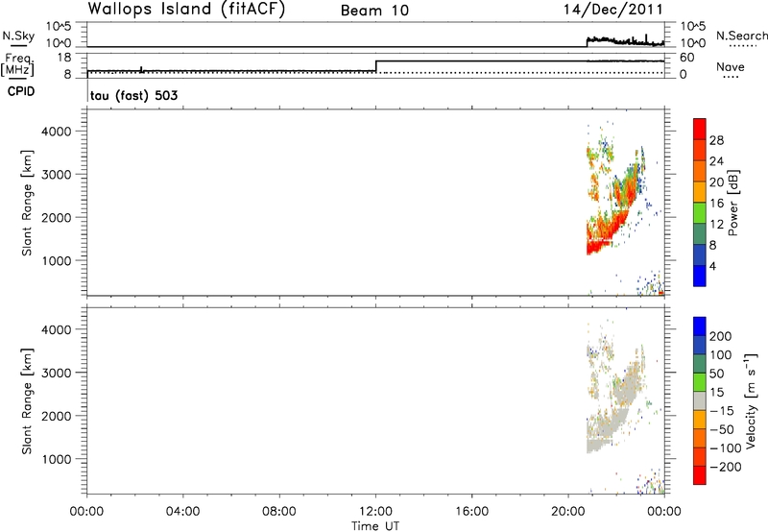Click the Wallops Island (fitACF) title
The image size is (768, 532).
click(x=186, y=10)
